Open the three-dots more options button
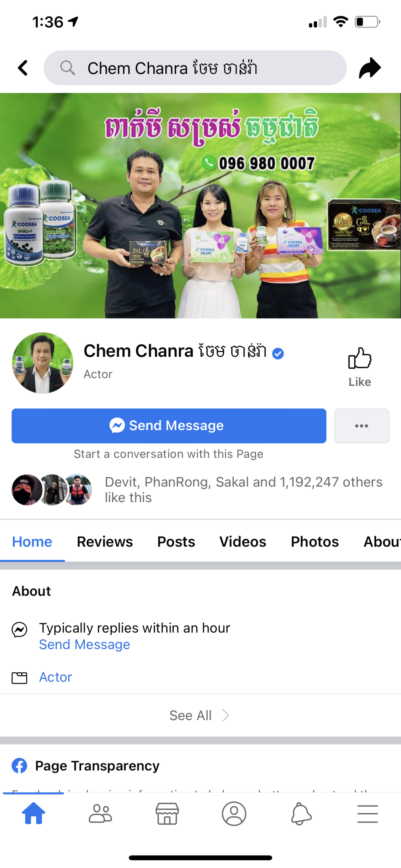Screen dimensions: 401x868 (x=361, y=426)
